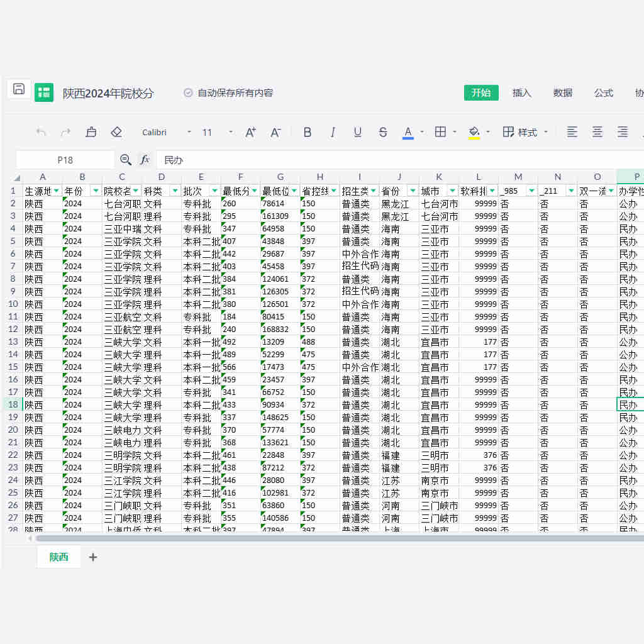The width and height of the screenshot is (644, 644).
Task: Select column K header
Action: 439,177
